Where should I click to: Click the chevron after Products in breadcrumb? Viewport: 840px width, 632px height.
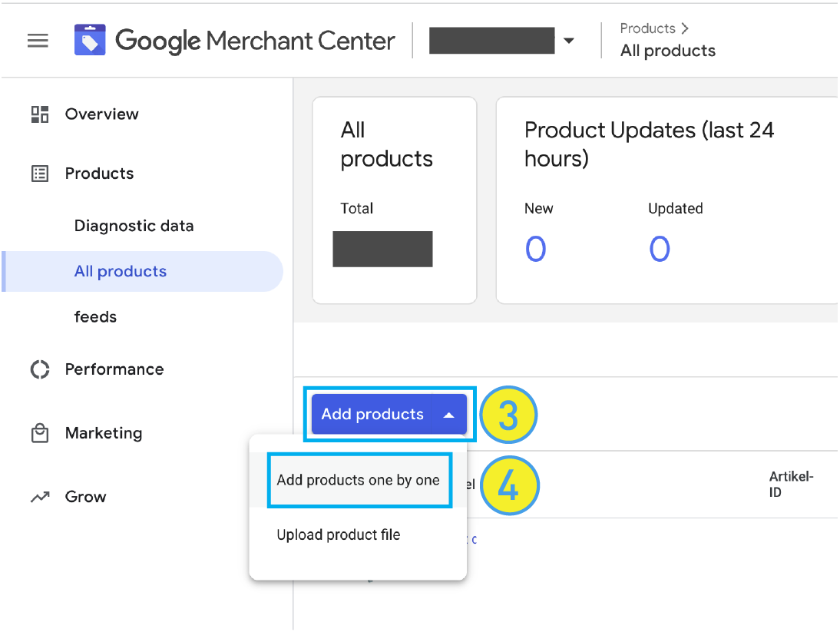tap(685, 28)
